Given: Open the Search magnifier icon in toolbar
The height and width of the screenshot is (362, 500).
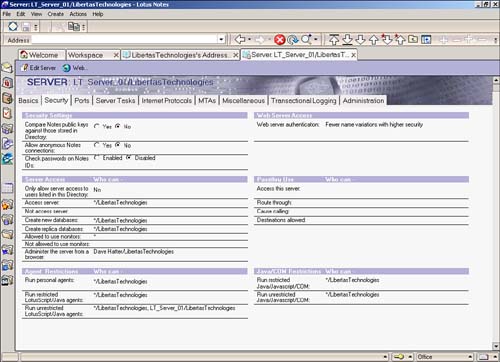Looking at the screenshot, I should point(306,39).
